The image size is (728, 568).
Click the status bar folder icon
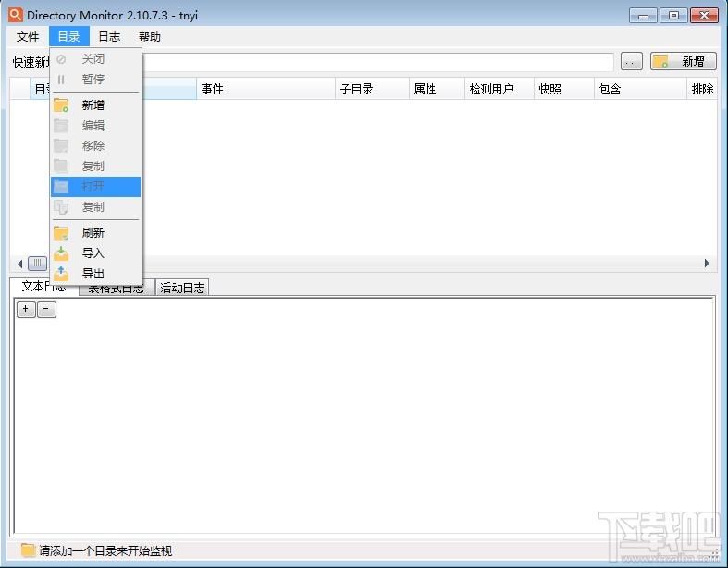click(x=28, y=549)
